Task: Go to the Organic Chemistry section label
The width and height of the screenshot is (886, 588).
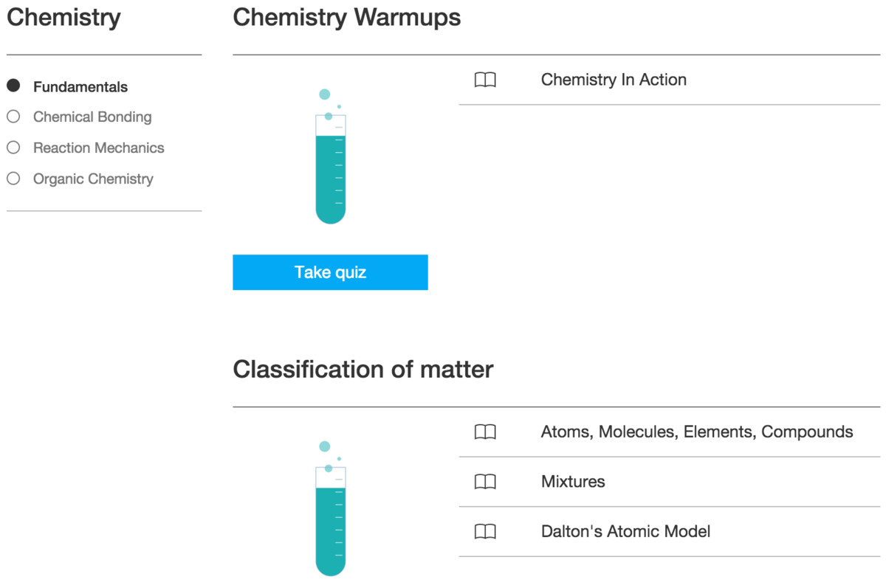Action: point(93,179)
